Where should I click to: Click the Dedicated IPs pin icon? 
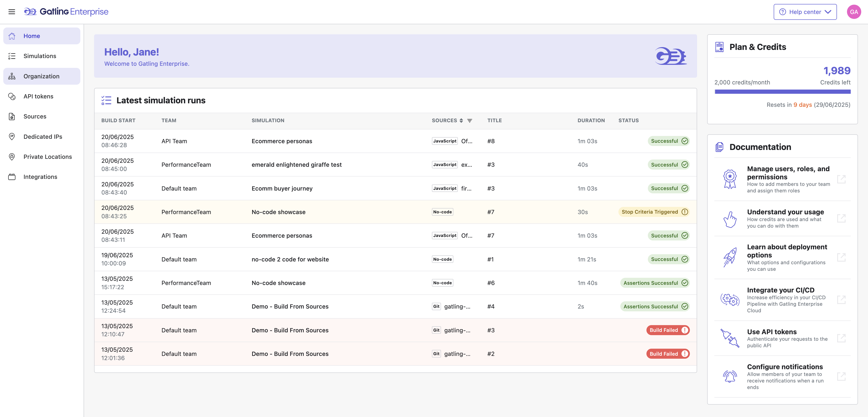pos(12,137)
